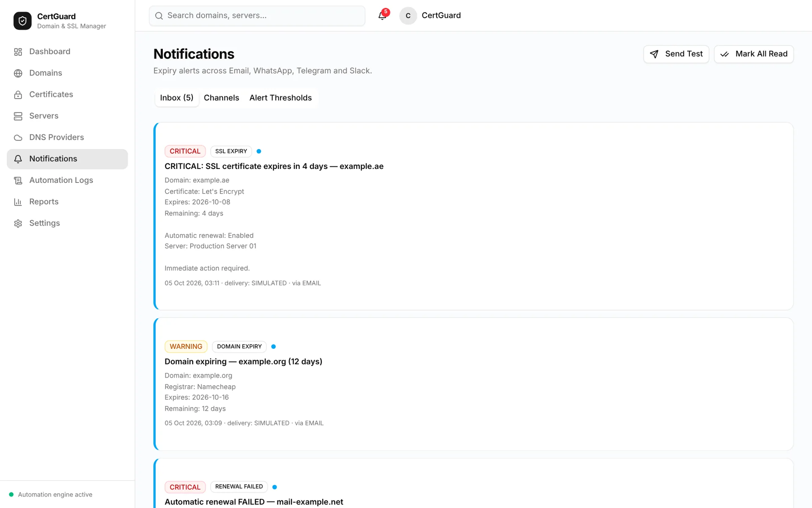Click the DNS Providers cloud icon

(x=18, y=138)
